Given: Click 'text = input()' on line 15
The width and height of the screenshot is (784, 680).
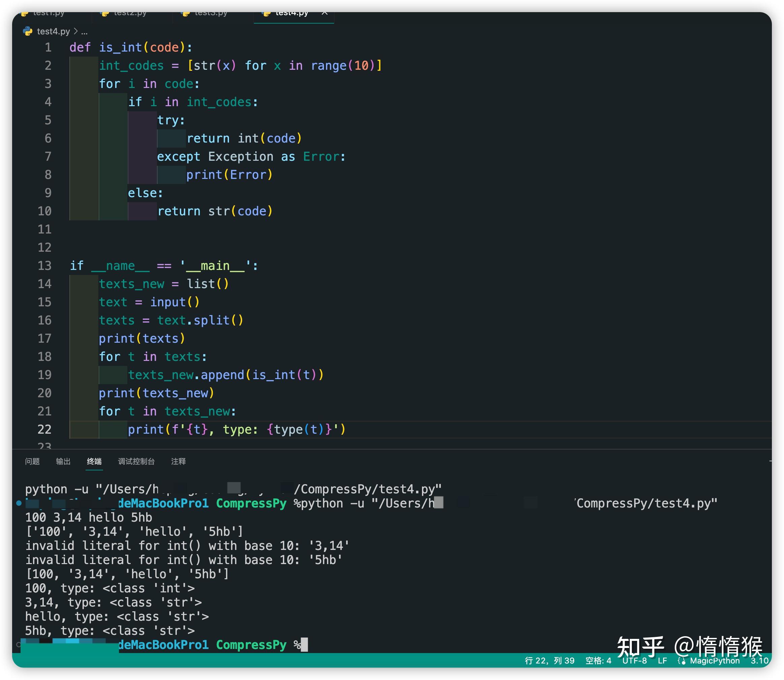Looking at the screenshot, I should coord(149,302).
